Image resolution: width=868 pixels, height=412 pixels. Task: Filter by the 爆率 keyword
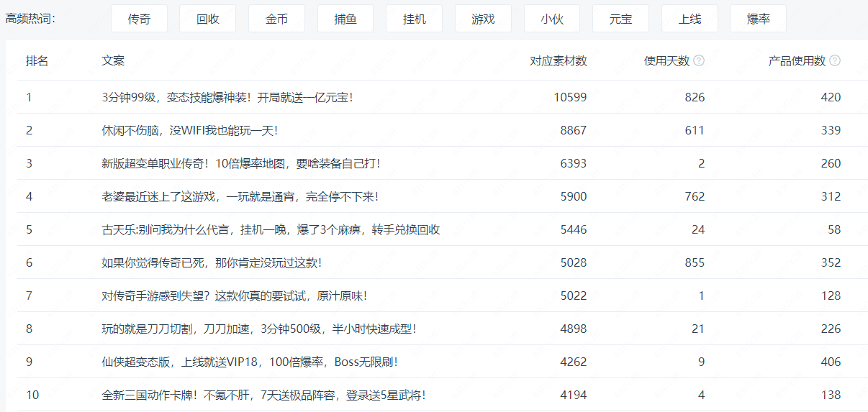pos(758,19)
